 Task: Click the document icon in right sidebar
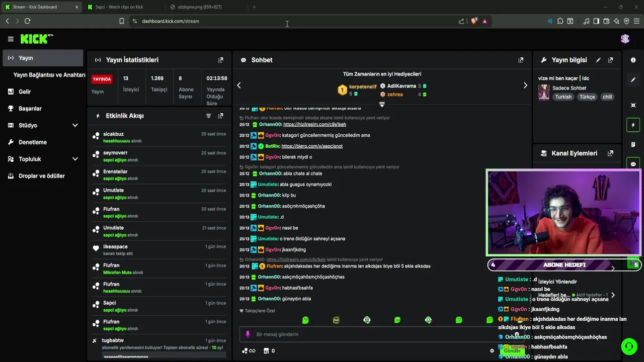coord(633,144)
